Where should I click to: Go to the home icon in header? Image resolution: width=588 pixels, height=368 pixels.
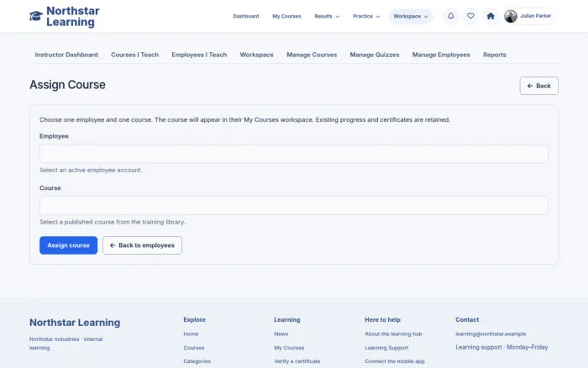tap(491, 16)
